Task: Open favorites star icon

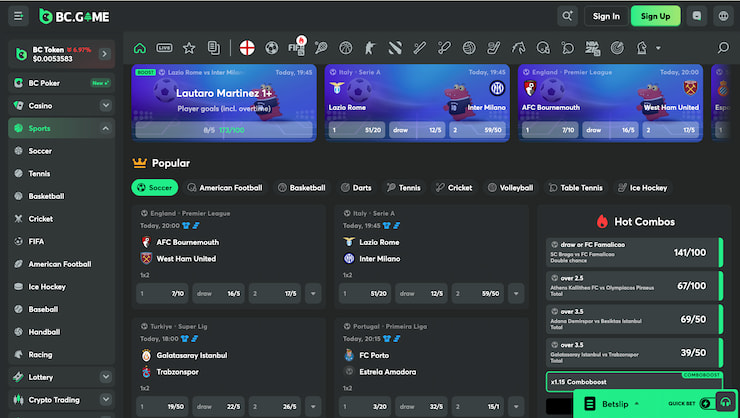Action: click(x=189, y=47)
